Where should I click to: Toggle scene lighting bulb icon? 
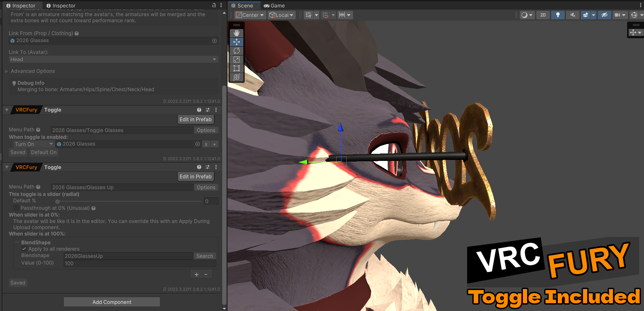click(x=558, y=15)
